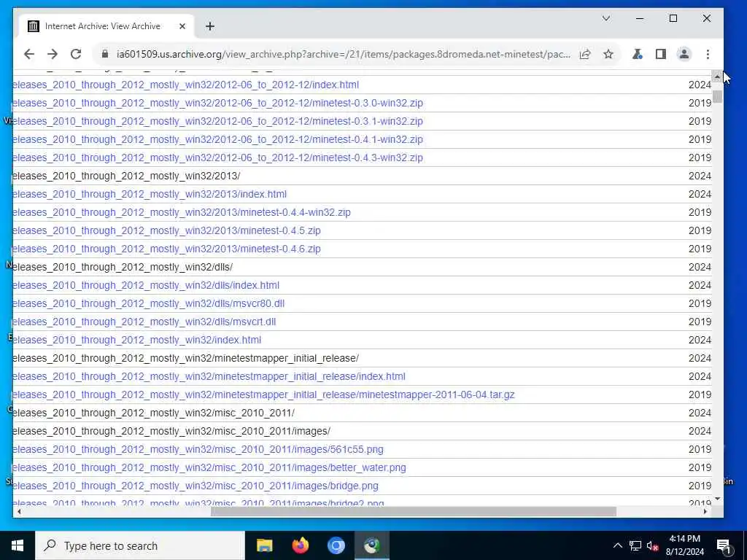Click the horizontal scrollbar thumb
The image size is (747, 560).
(x=414, y=511)
